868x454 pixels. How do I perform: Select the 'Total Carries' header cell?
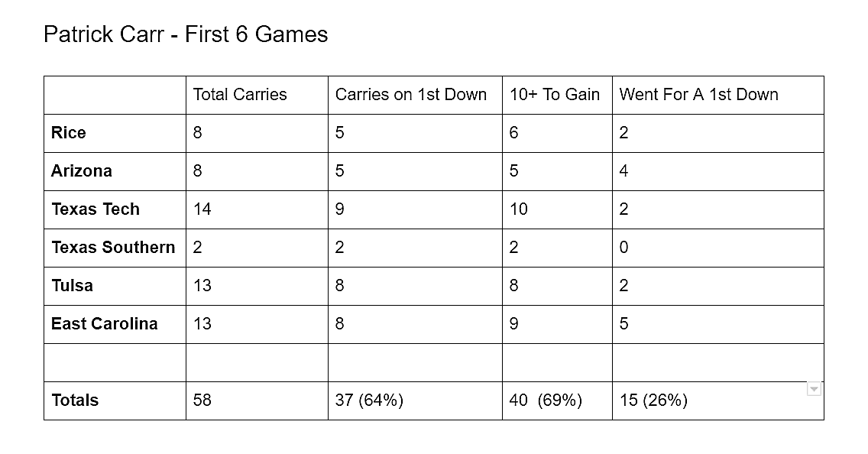[257, 96]
